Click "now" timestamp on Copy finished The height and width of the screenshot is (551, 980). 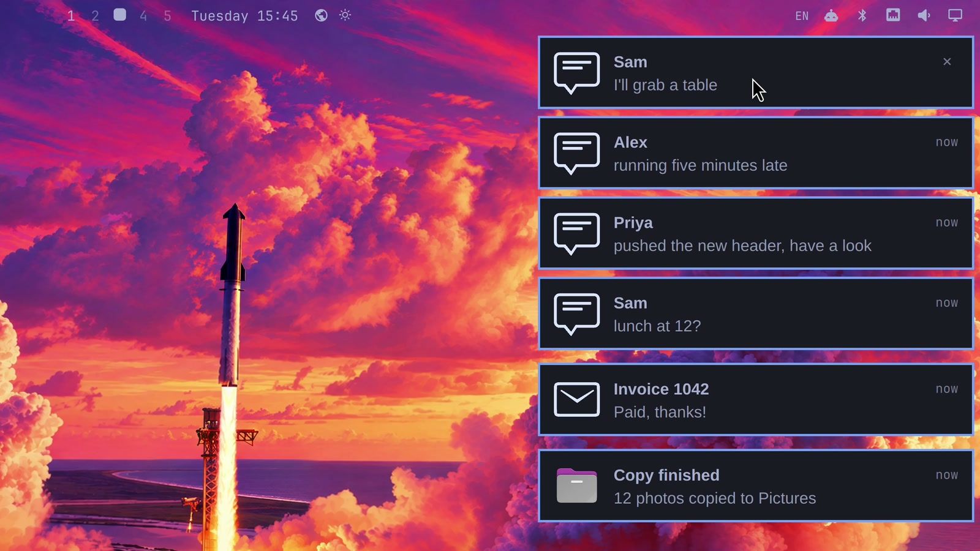coord(947,475)
